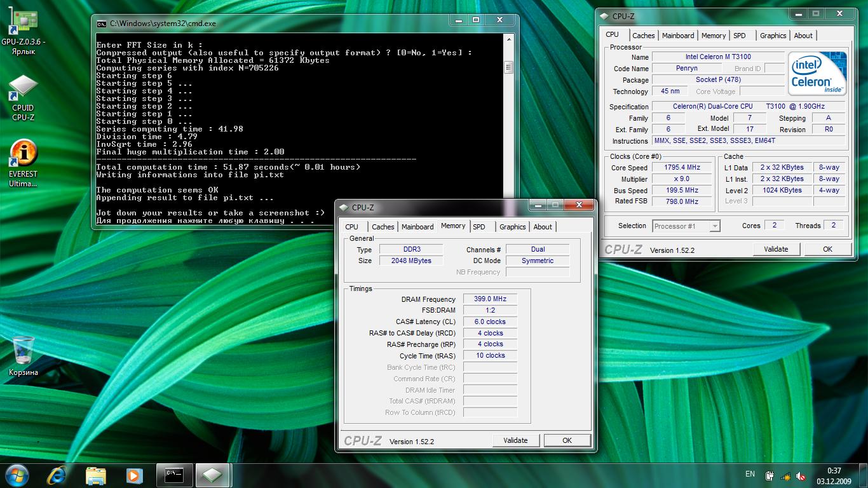
Task: Click the muted speaker volume tray icon
Action: tap(802, 475)
